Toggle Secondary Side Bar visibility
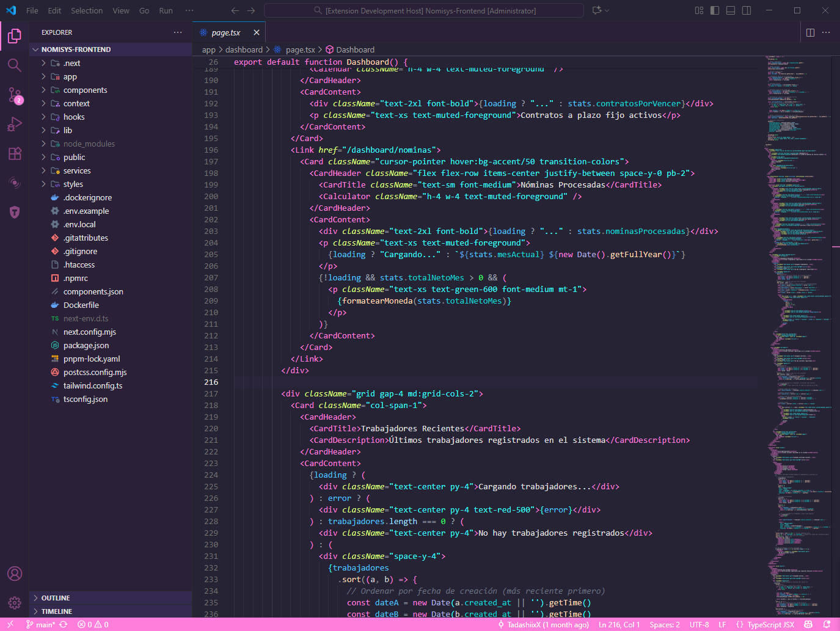This screenshot has height=631, width=840. (x=747, y=10)
